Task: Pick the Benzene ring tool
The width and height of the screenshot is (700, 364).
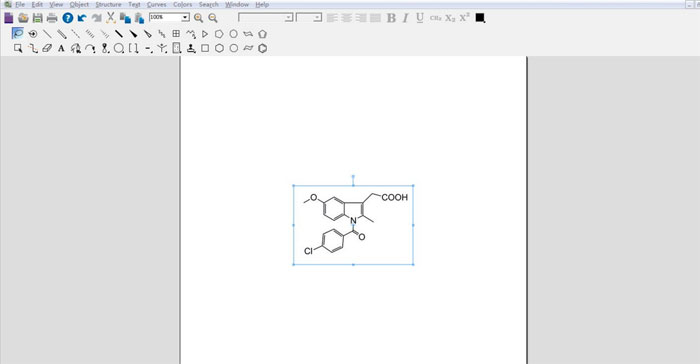Action: 262,48
